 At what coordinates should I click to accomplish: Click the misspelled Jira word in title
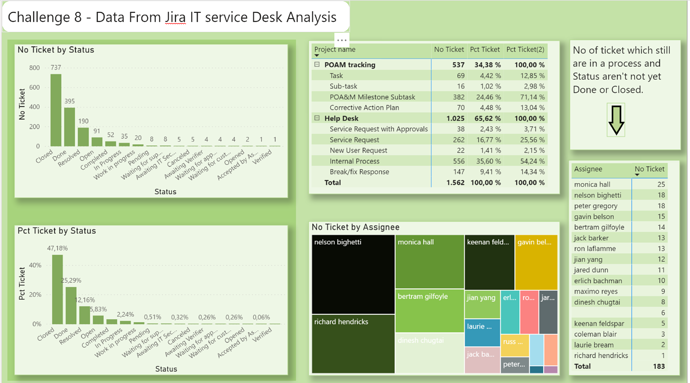point(176,17)
